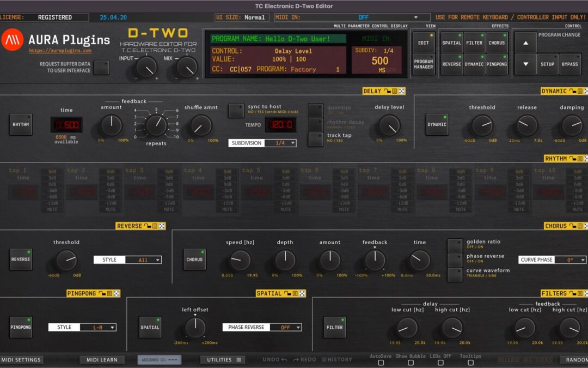This screenshot has width=588, height=368.
Task: Click the delay level knob
Action: click(390, 126)
